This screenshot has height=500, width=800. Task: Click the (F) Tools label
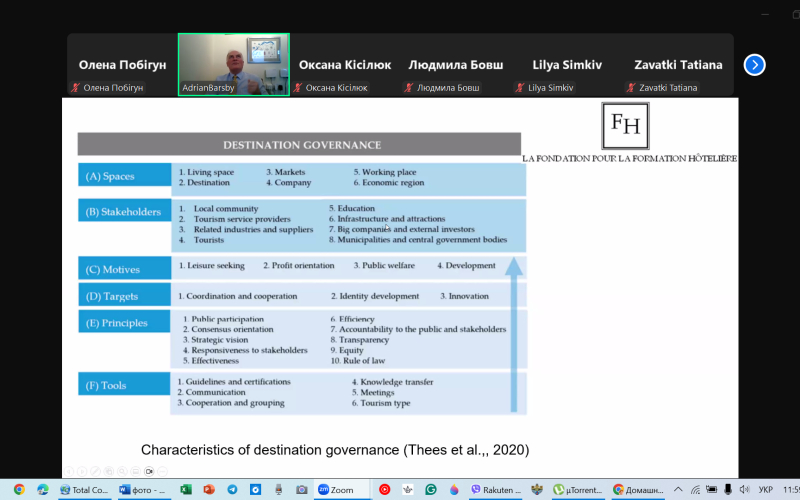coord(124,385)
